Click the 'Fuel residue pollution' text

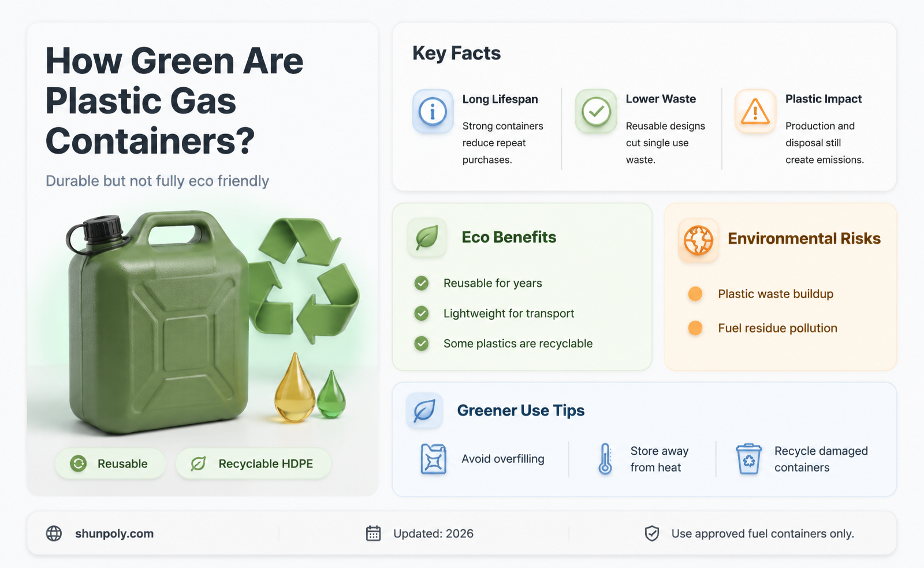pyautogui.click(x=777, y=328)
